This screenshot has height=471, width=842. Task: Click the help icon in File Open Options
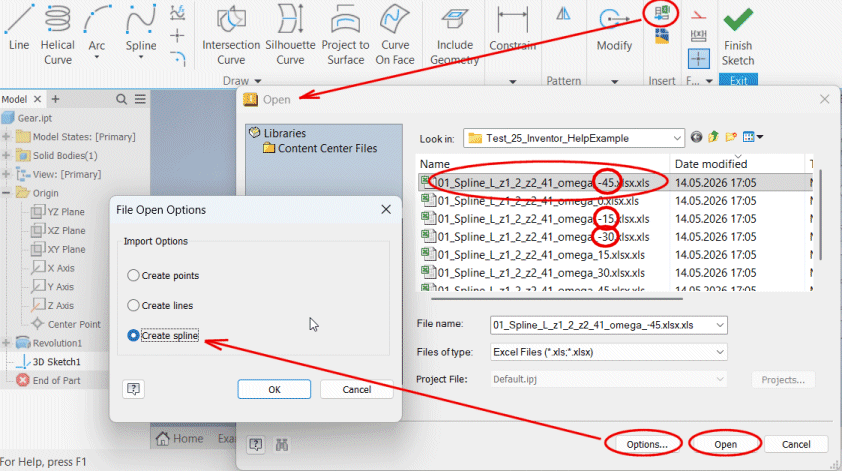coord(133,389)
